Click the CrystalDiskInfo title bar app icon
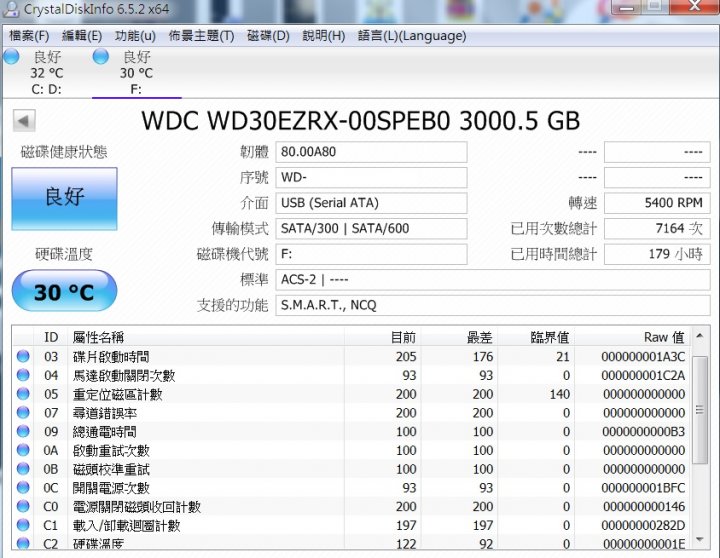This screenshot has width=720, height=558. (11, 9)
